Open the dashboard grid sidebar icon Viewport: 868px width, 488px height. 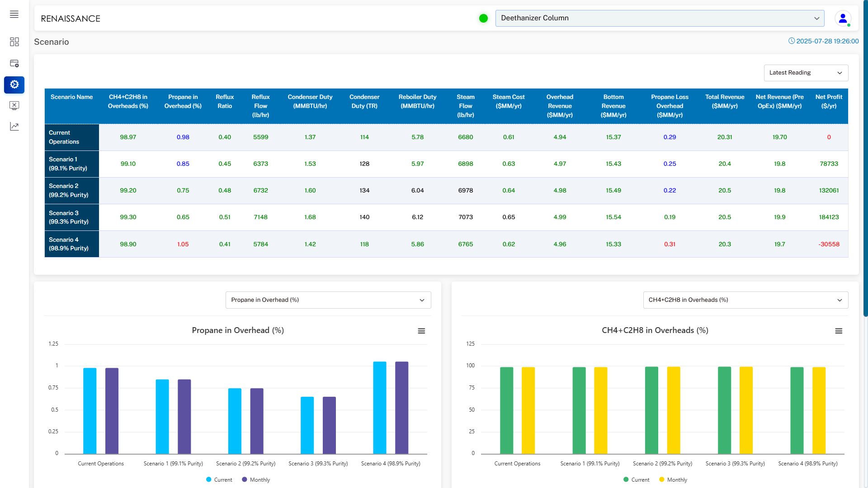pos(14,42)
